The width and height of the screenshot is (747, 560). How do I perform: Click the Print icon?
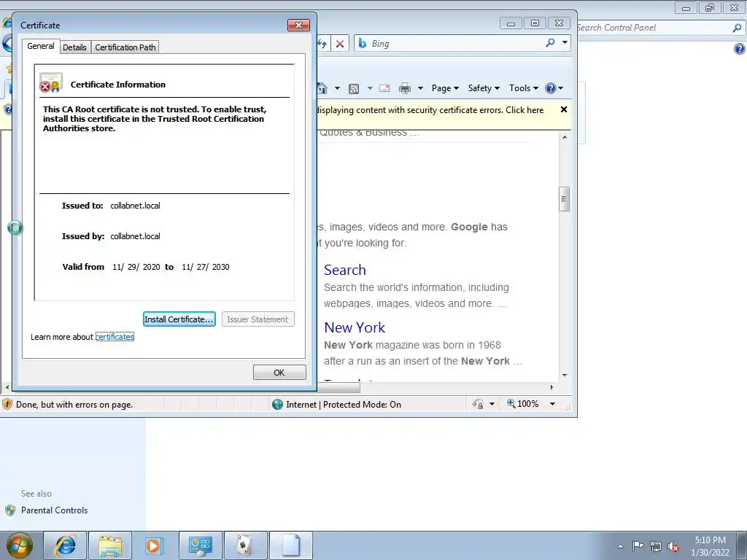(x=404, y=88)
